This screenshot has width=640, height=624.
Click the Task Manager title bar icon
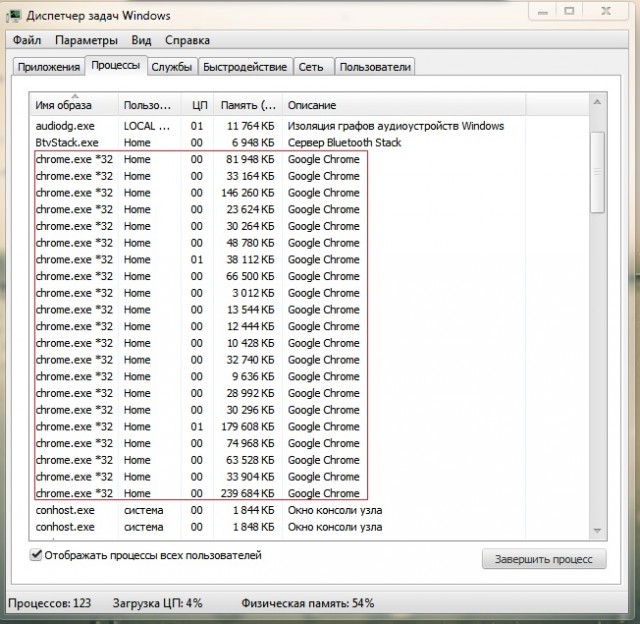pyautogui.click(x=14, y=16)
